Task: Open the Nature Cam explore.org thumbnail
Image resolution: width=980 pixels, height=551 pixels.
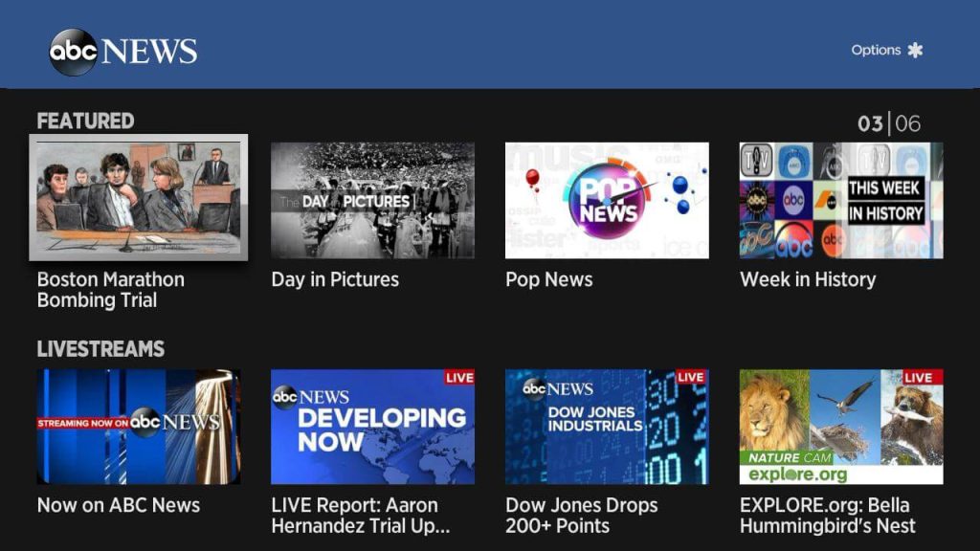Action: pos(841,427)
